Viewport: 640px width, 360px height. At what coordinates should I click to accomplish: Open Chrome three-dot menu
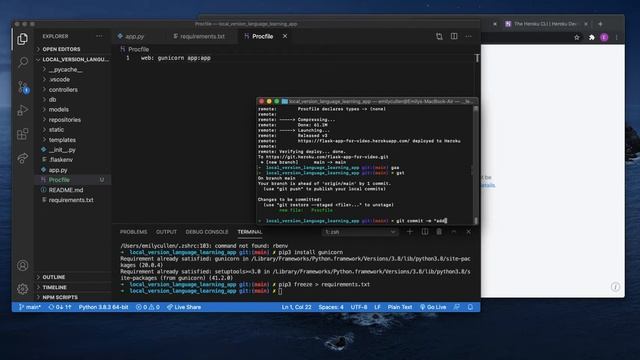(x=617, y=38)
